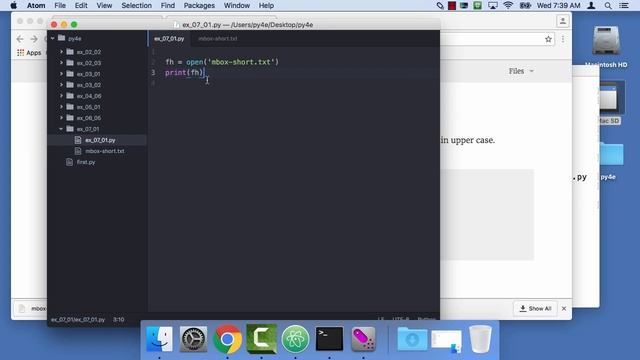
Task: Open the Files dropdown in Chrome page
Action: pyautogui.click(x=521, y=71)
